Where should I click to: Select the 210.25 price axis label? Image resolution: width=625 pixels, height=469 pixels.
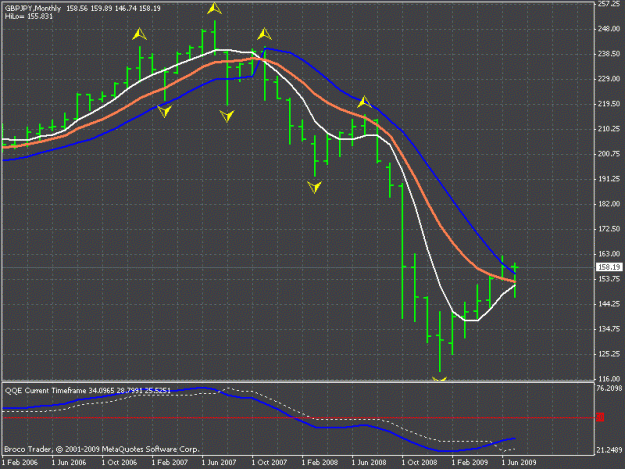(609, 129)
